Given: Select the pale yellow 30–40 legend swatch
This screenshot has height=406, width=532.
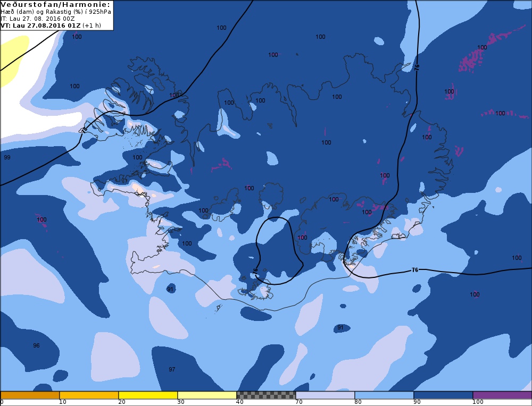Looking at the screenshot, I should [x=207, y=395].
